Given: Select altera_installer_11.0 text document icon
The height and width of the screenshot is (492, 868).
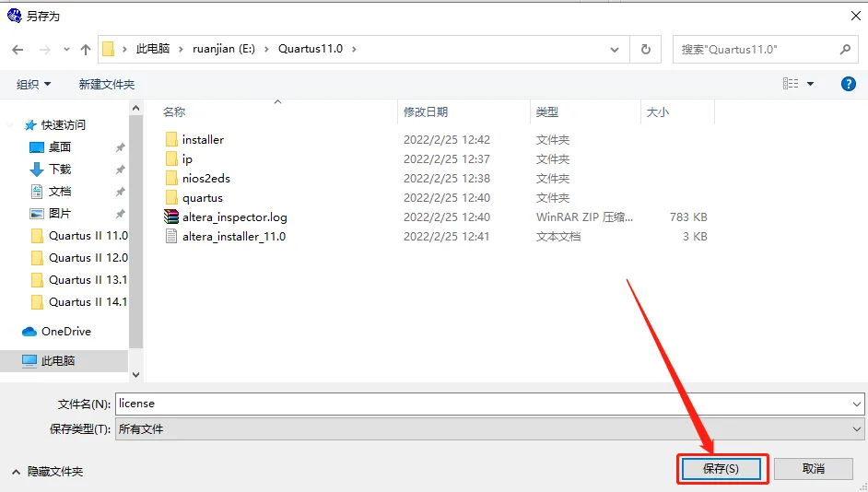Looking at the screenshot, I should point(171,236).
